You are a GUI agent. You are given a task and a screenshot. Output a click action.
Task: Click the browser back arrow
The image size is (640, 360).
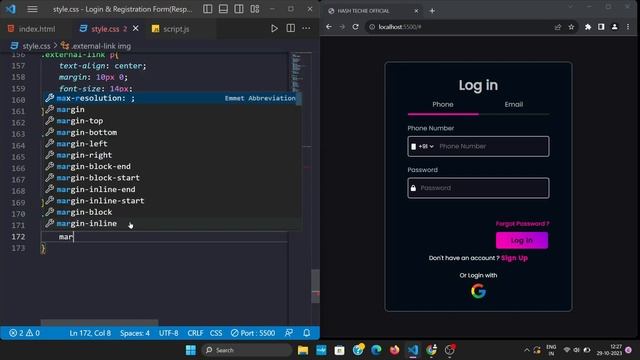click(329, 27)
